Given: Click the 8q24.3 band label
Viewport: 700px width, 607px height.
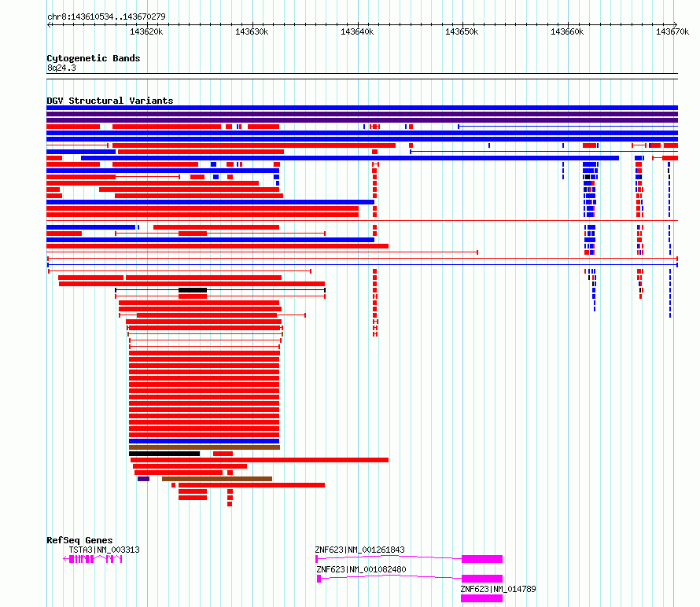Looking at the screenshot, I should [x=61, y=68].
